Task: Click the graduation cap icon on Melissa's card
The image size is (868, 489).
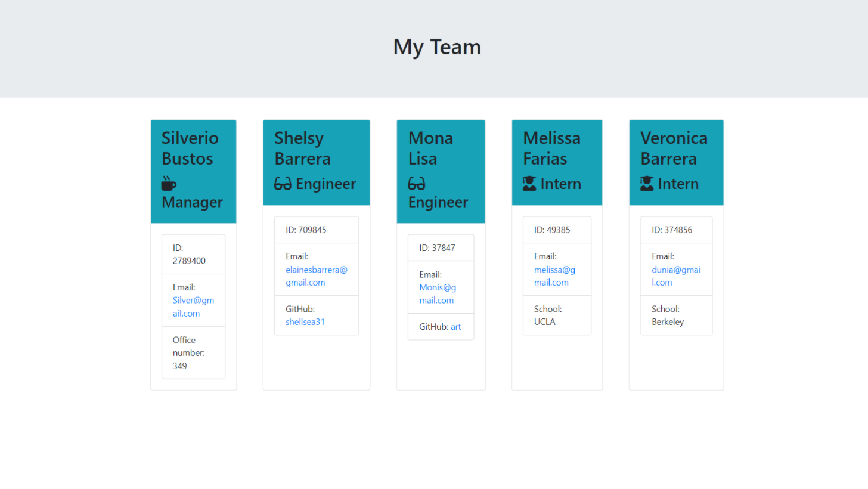Action: [x=529, y=184]
